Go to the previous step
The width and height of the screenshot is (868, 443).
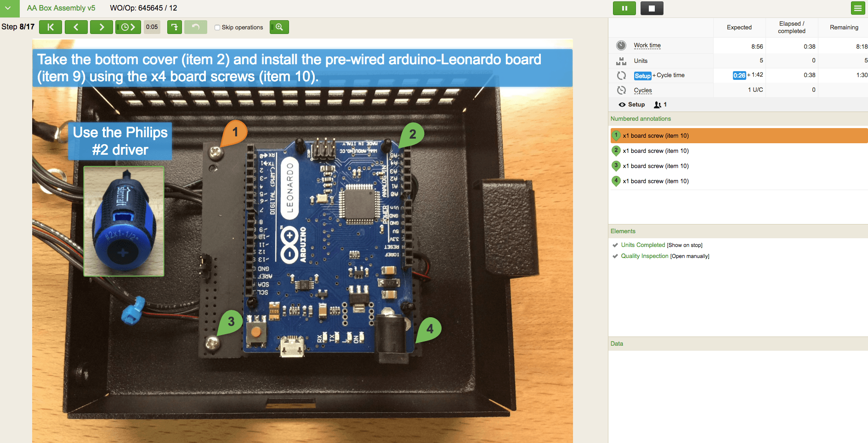(76, 27)
